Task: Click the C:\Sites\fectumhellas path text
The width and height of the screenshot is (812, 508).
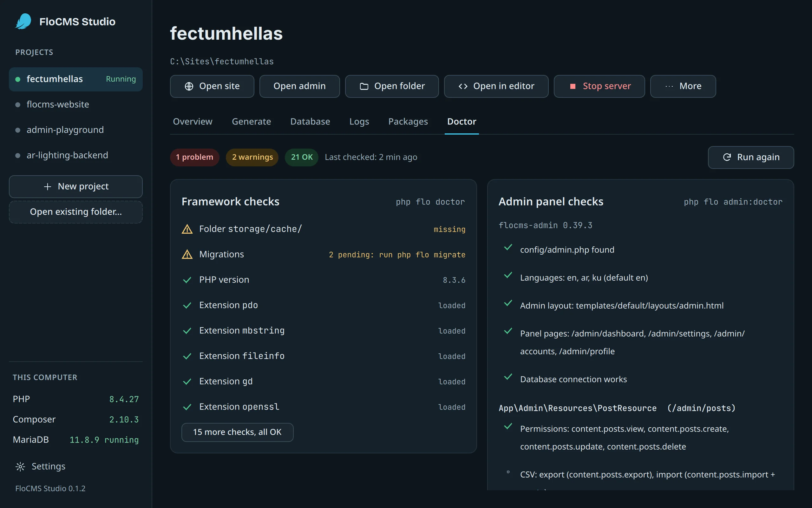Action: (222, 62)
